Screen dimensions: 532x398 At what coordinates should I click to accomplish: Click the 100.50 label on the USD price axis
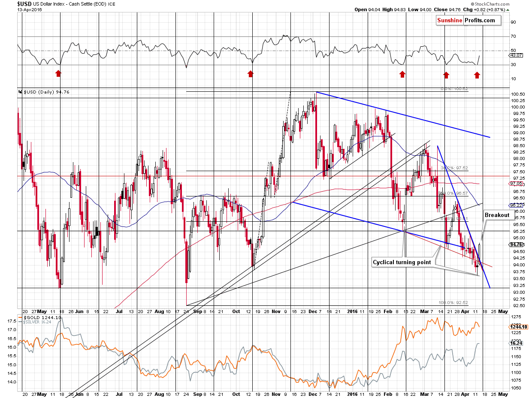(517, 94)
